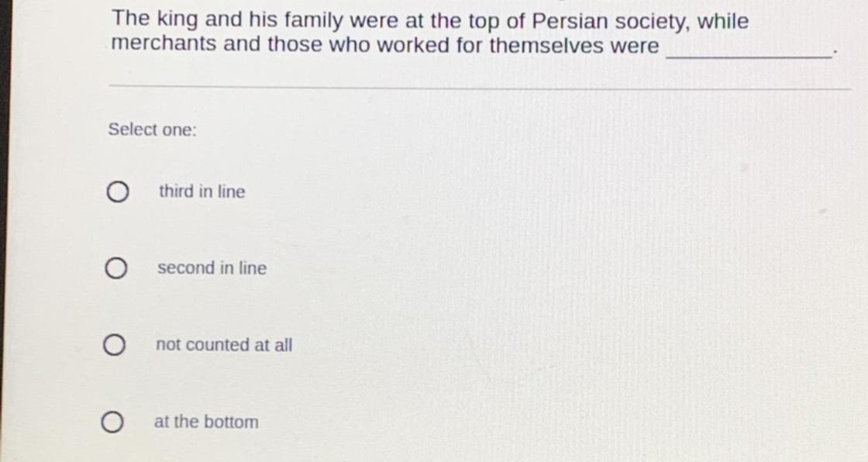This screenshot has height=462, width=868.
Task: Click the 'second in line' answer text
Action: coord(212,268)
